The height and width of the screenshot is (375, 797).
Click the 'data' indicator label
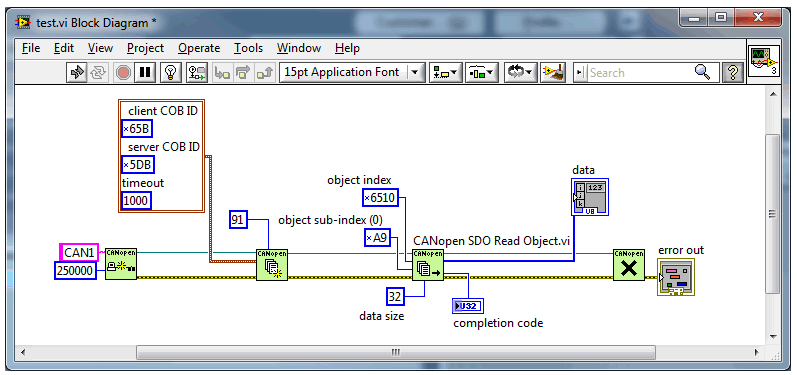click(x=583, y=170)
